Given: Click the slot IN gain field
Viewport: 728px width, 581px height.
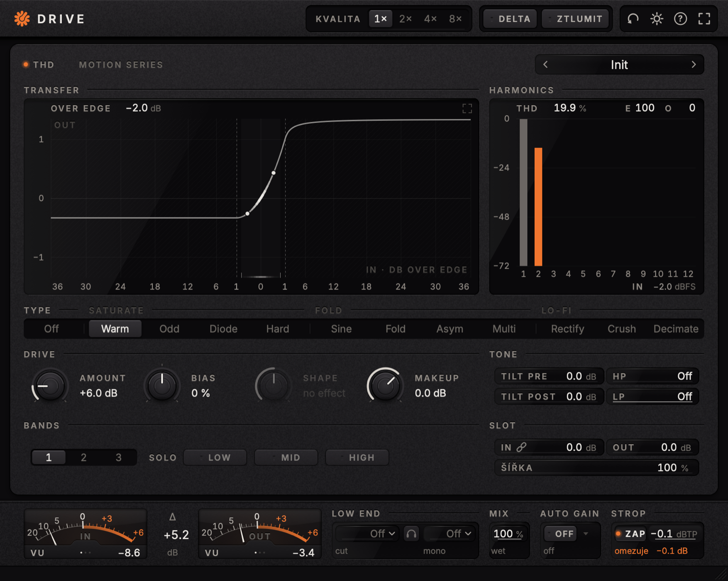Looking at the screenshot, I should 549,447.
